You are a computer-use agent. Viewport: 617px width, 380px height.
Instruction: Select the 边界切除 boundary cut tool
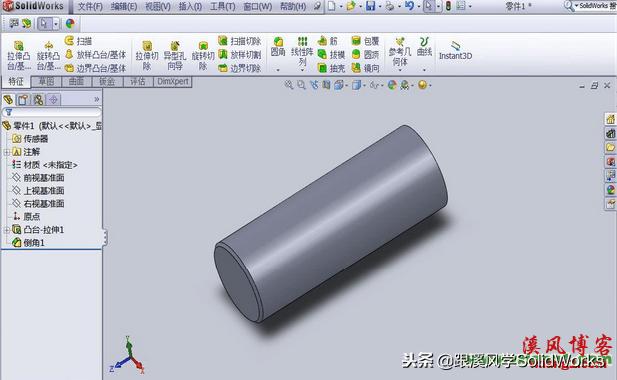click(240, 68)
